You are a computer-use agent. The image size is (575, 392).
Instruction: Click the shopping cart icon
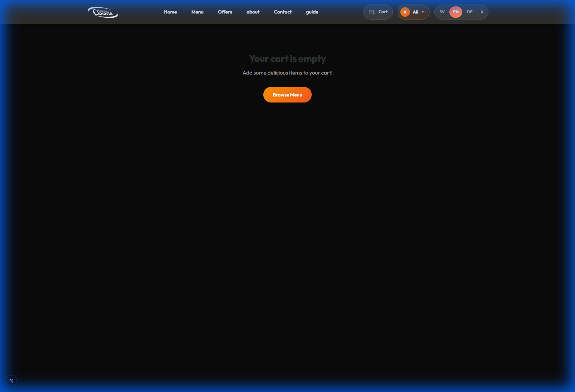pyautogui.click(x=372, y=12)
